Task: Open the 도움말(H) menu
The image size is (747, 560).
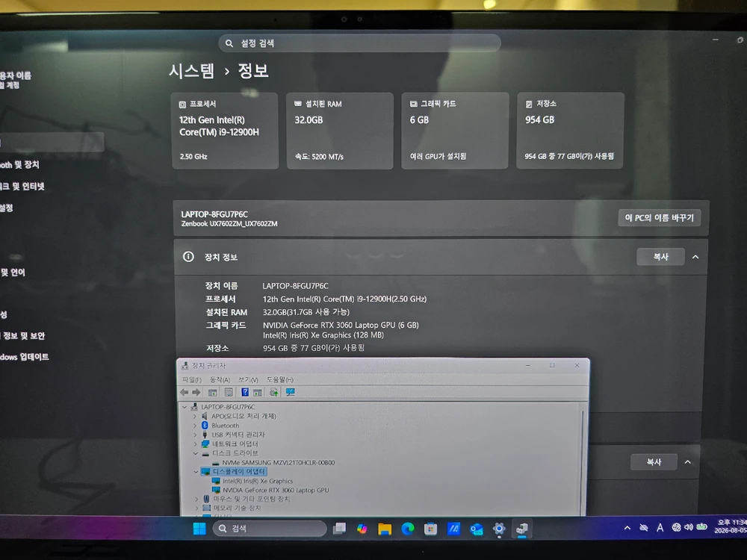Action: (279, 379)
